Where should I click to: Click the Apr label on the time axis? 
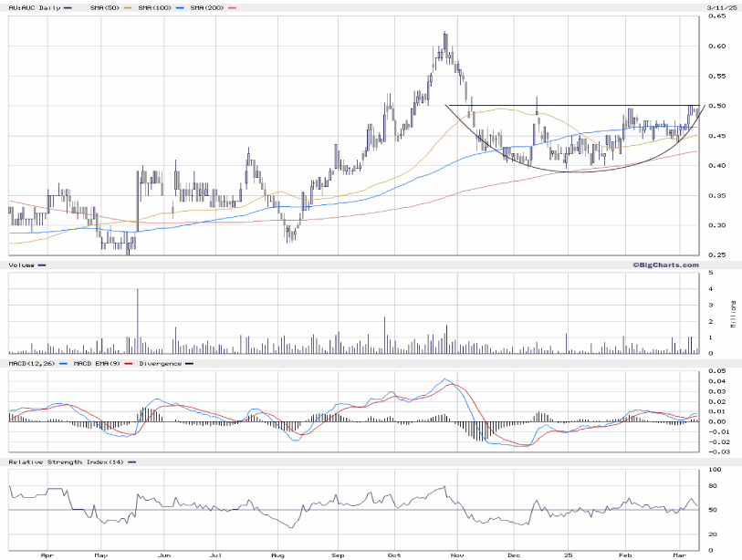coord(46,554)
